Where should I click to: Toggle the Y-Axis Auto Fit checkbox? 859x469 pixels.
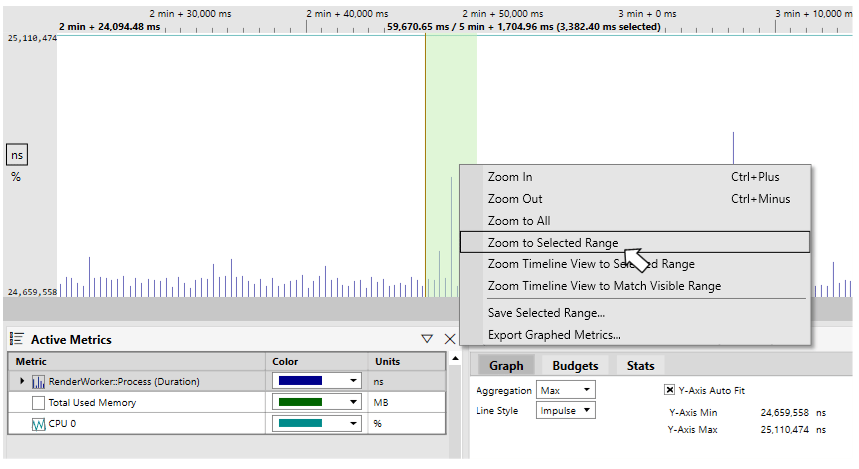tap(669, 390)
